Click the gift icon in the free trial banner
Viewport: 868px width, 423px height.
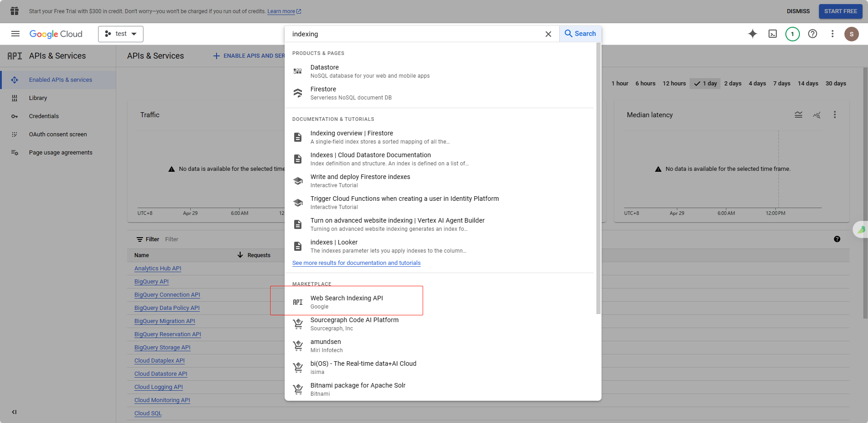(15, 11)
